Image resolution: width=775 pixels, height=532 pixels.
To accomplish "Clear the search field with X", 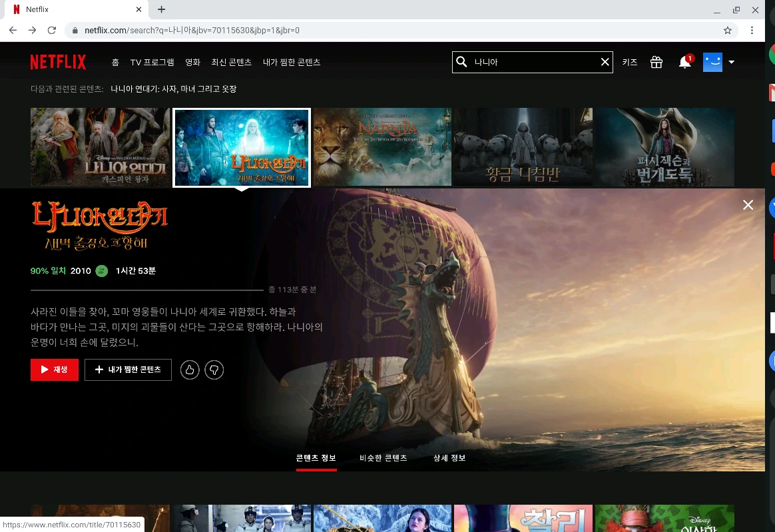I will pyautogui.click(x=605, y=62).
